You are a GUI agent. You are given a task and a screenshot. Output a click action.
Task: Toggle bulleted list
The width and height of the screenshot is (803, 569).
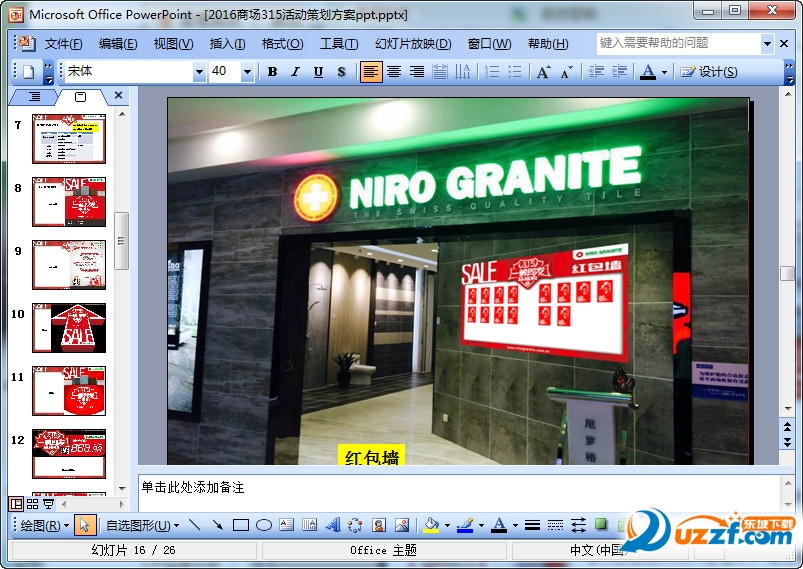tap(515, 72)
